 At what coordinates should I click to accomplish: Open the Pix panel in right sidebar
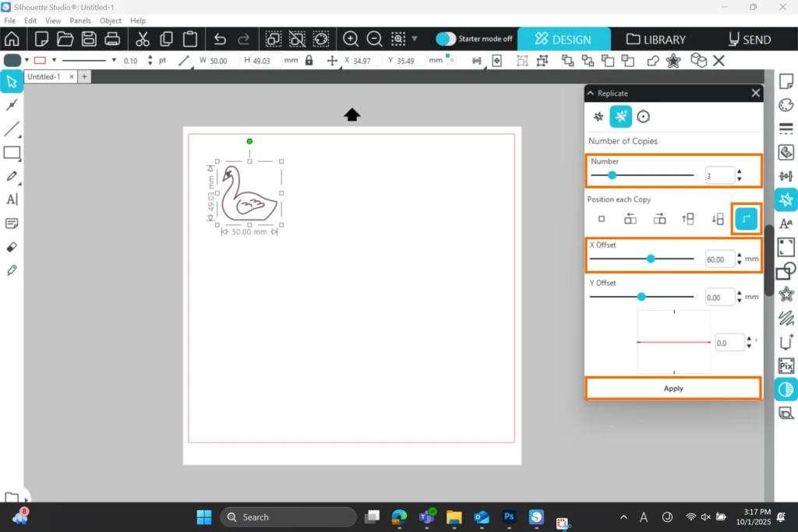pos(786,365)
